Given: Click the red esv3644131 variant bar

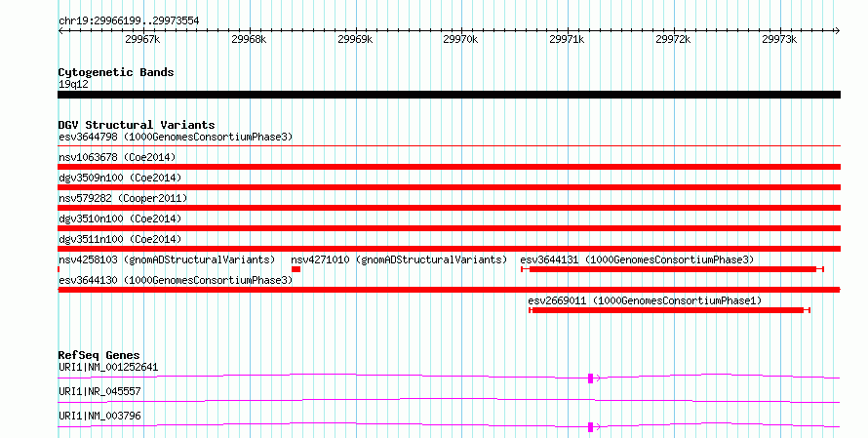Looking at the screenshot, I should point(673,269).
